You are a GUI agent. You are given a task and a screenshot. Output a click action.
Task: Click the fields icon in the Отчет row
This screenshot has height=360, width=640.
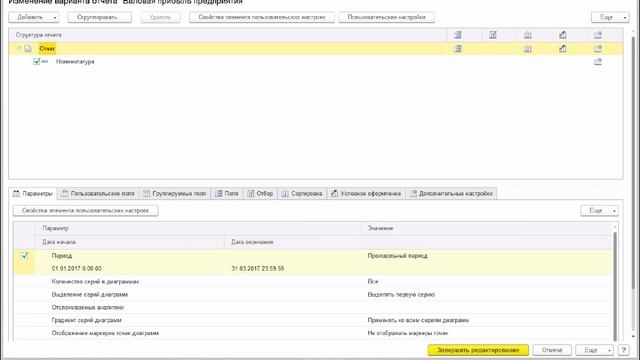[458, 49]
